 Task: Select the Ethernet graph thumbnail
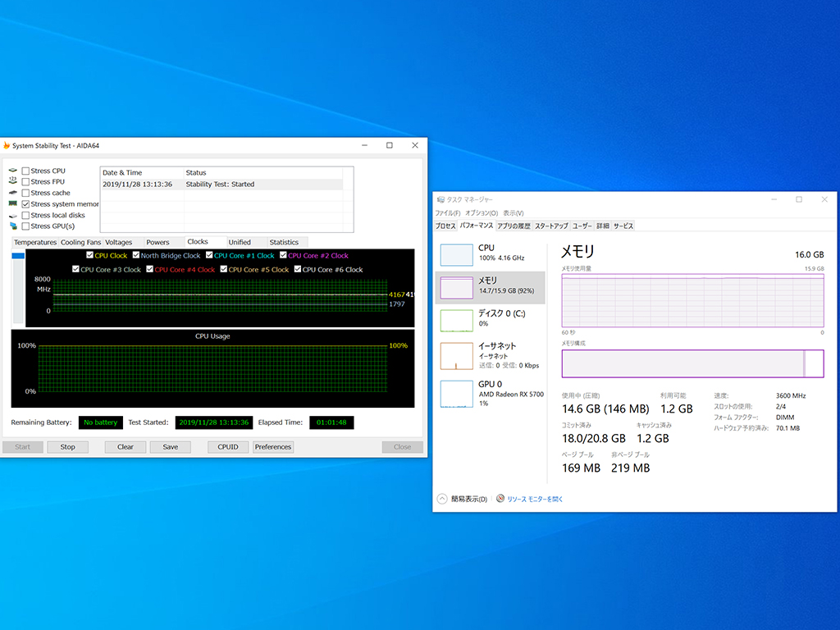tap(456, 356)
